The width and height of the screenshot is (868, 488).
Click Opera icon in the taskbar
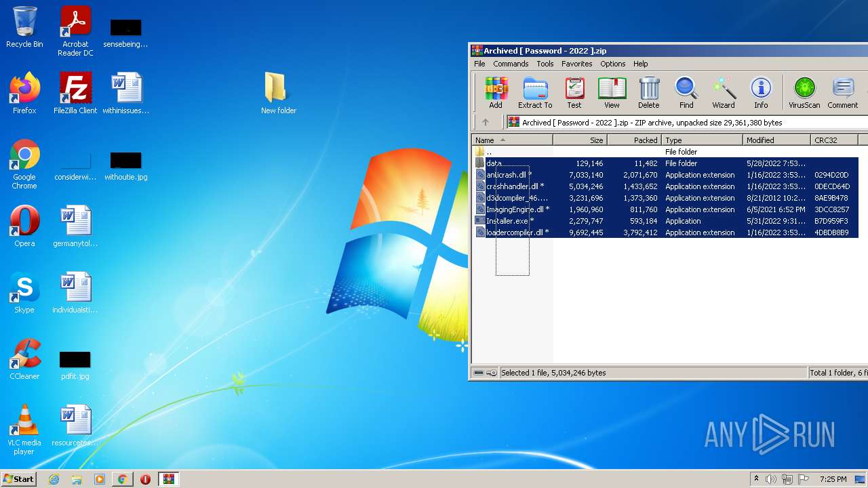[145, 479]
